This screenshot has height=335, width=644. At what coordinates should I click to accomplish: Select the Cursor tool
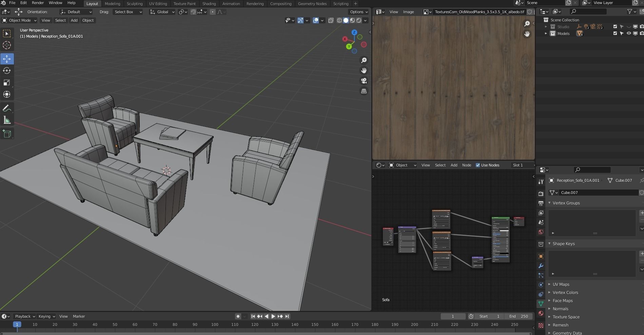tap(7, 45)
